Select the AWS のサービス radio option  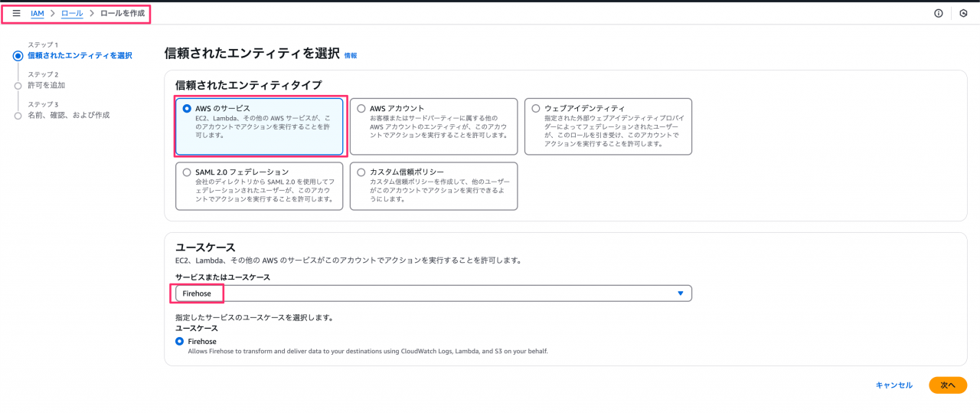click(x=187, y=109)
